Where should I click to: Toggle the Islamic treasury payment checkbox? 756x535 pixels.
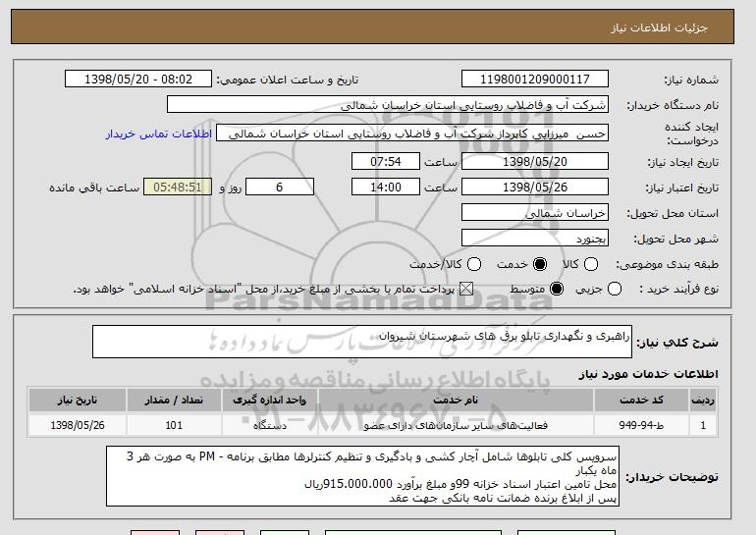pos(466,289)
